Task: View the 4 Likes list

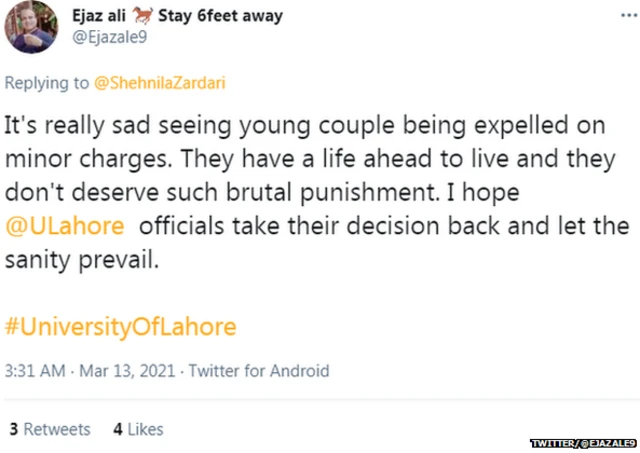Action: [x=138, y=429]
